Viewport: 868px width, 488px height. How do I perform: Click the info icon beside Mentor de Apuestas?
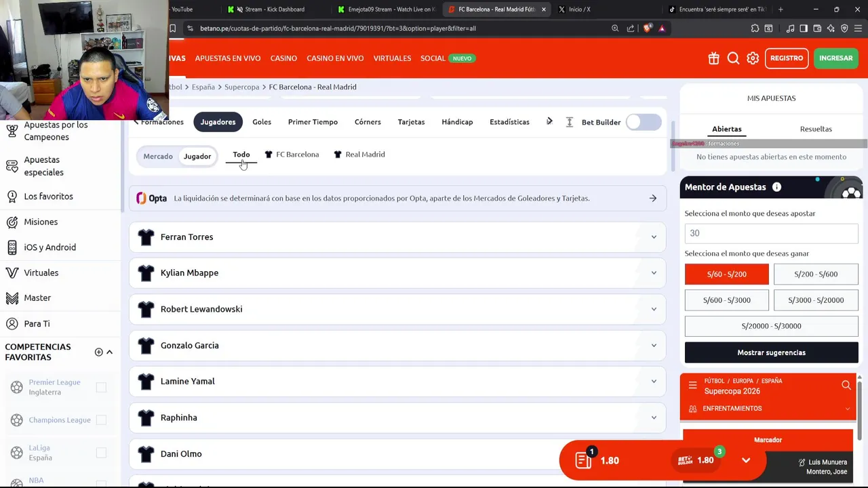pos(776,187)
